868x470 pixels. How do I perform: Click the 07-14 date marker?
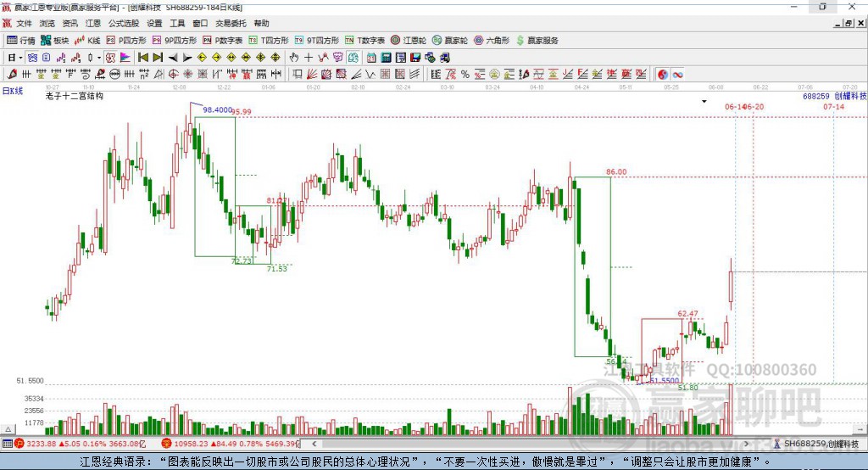click(834, 106)
